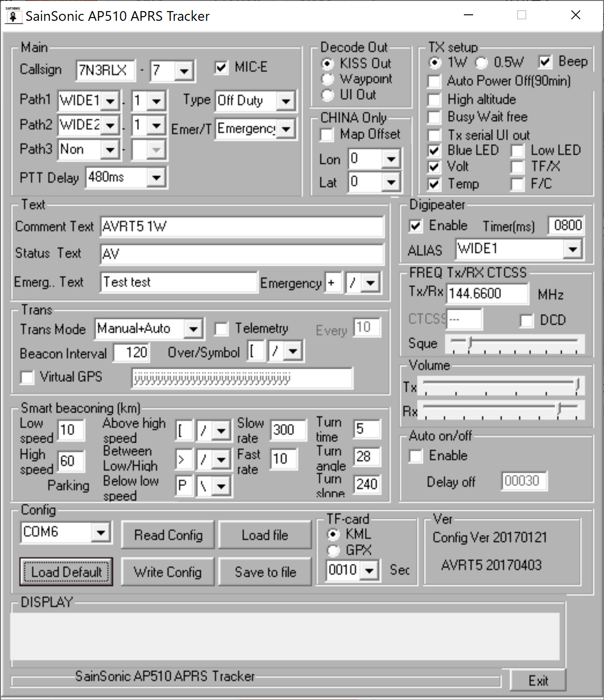Open the Path2 WIDE2 dropdown
Screen dimensions: 604x700
click(111, 125)
